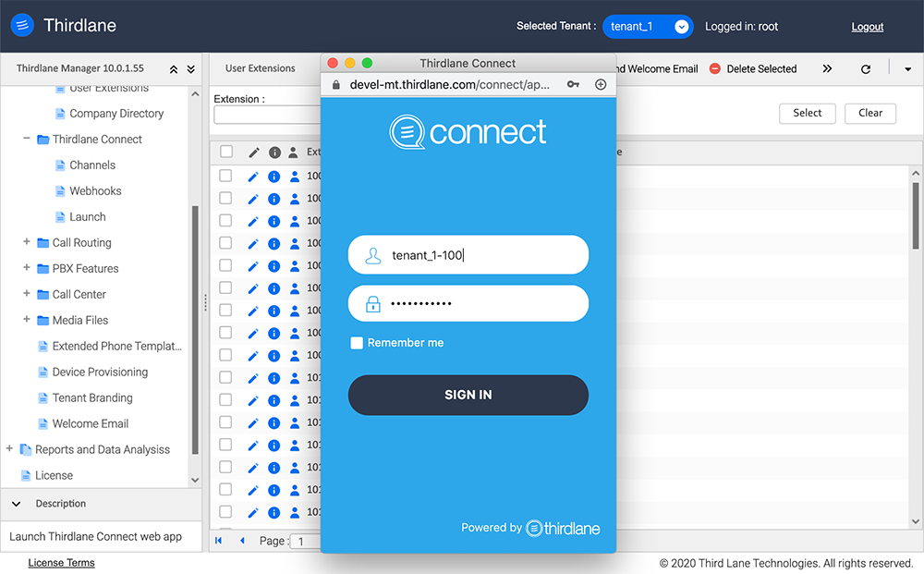The width and height of the screenshot is (924, 574).
Task: Select the Launch tree item
Action: tap(87, 217)
